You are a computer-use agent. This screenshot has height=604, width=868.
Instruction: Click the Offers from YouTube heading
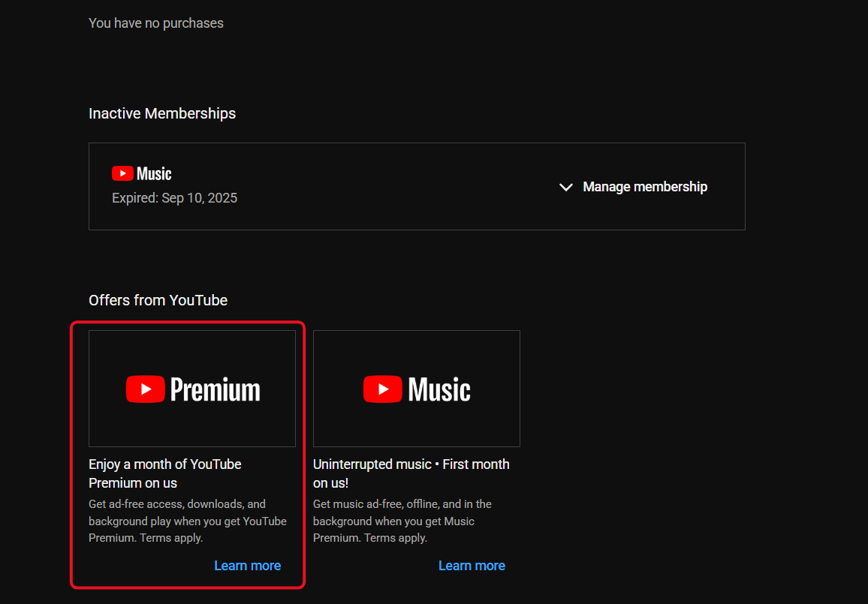pyautogui.click(x=158, y=300)
